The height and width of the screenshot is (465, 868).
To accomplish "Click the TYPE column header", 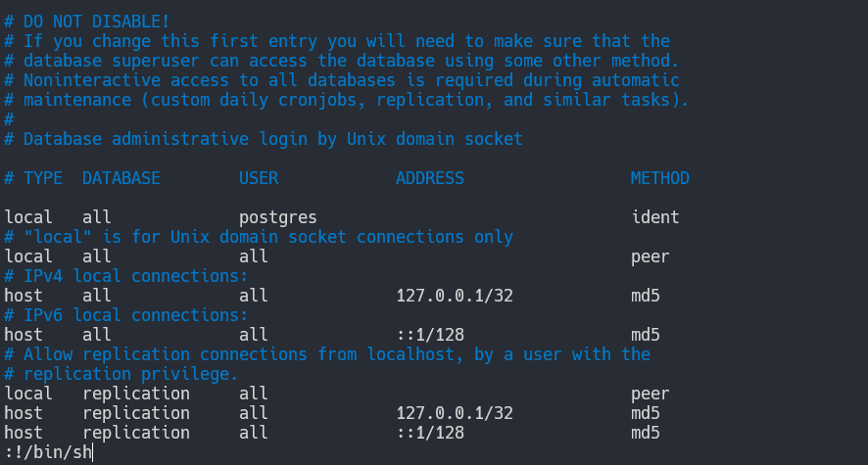I will click(x=43, y=178).
